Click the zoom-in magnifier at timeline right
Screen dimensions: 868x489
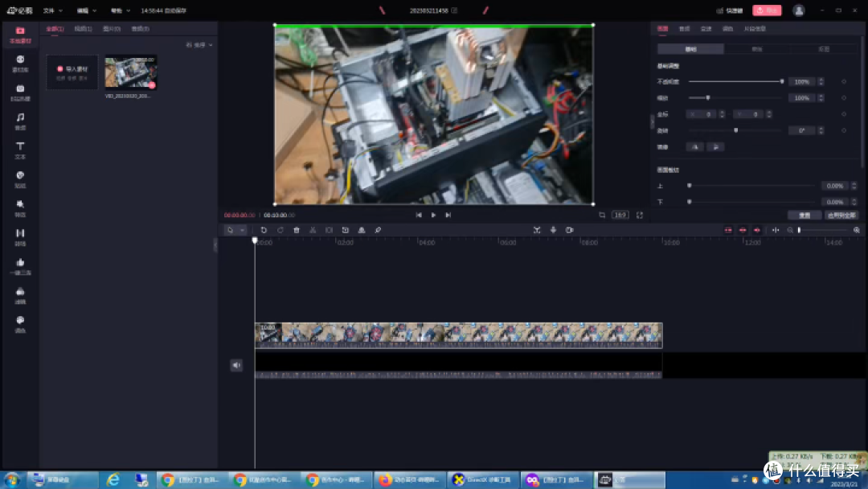pos(857,230)
